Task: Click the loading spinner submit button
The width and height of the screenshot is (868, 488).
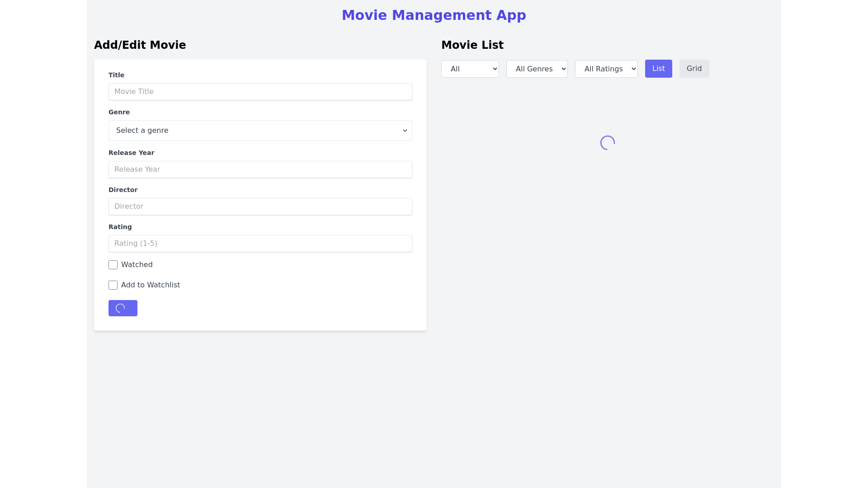Action: [x=123, y=308]
